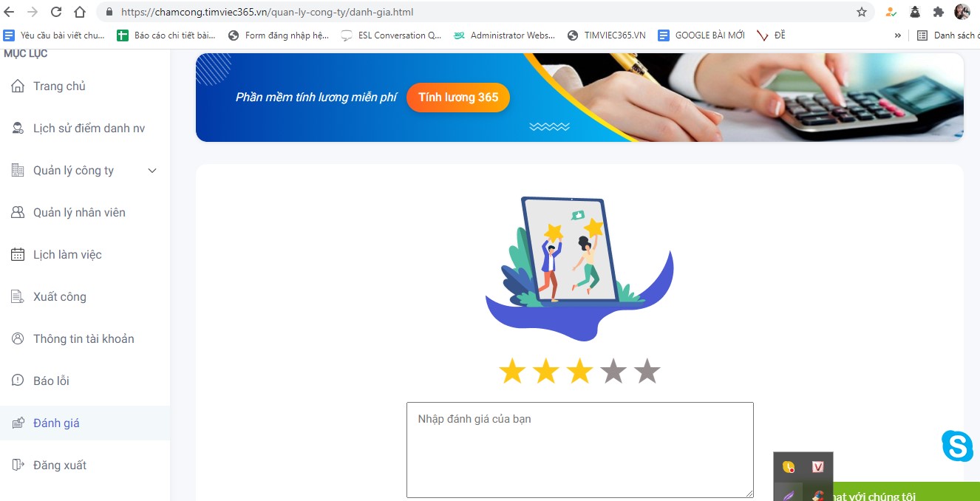
Task: Click the Đăng xuất logout icon
Action: pos(18,465)
